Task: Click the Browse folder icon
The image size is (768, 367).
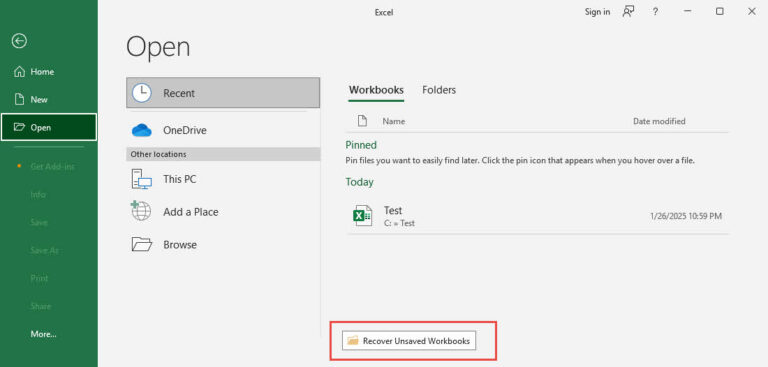Action: pos(142,244)
